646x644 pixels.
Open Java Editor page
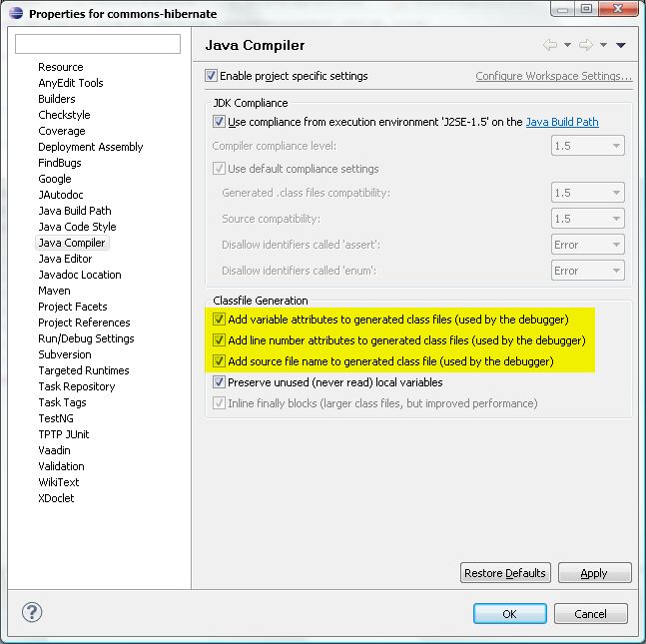65,259
